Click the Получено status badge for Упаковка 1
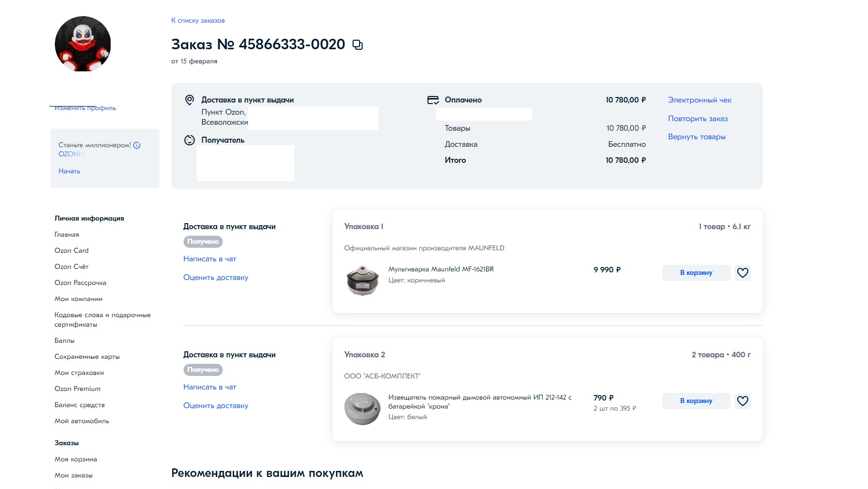This screenshot has height=489, width=868. 203,242
